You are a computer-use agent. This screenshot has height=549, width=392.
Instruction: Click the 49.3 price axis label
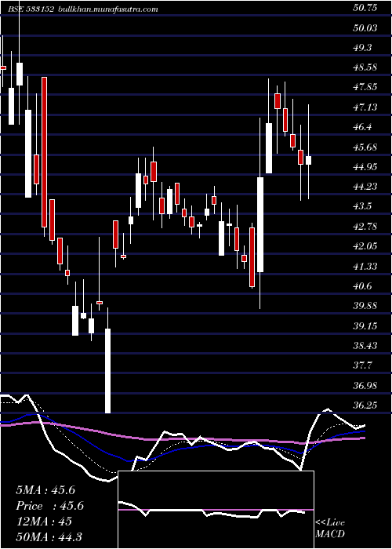(x=362, y=48)
